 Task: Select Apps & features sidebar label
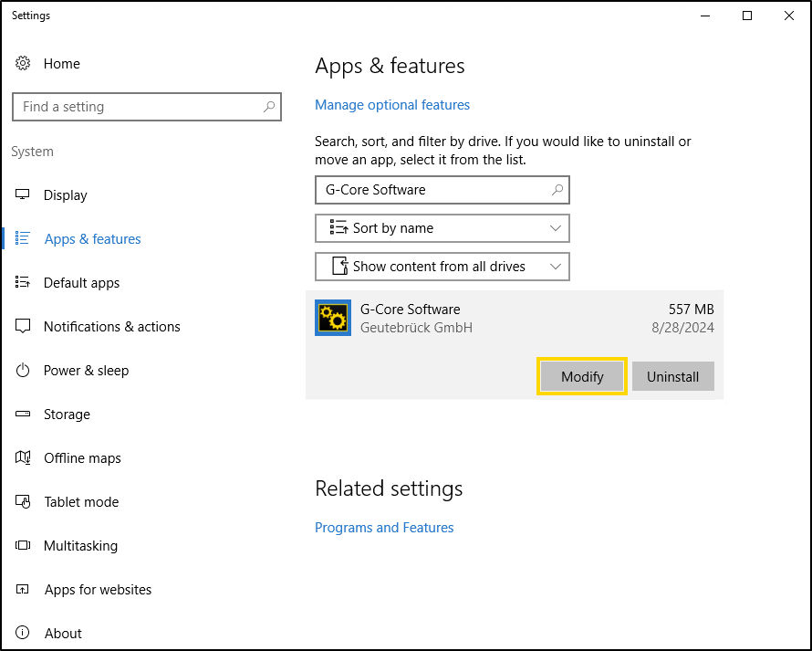pos(93,239)
